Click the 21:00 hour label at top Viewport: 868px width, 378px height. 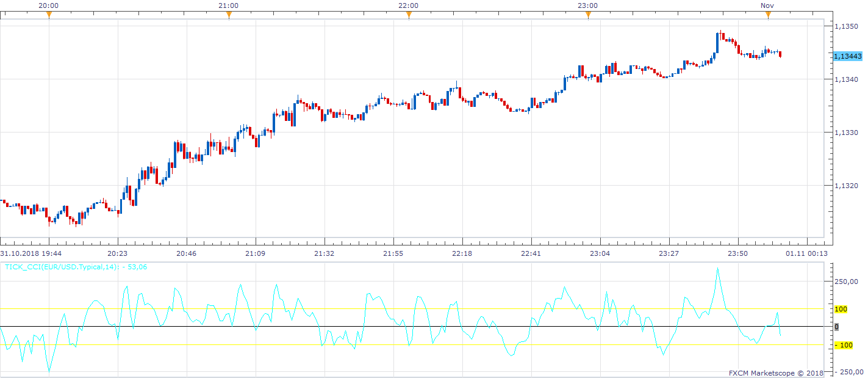pos(229,5)
